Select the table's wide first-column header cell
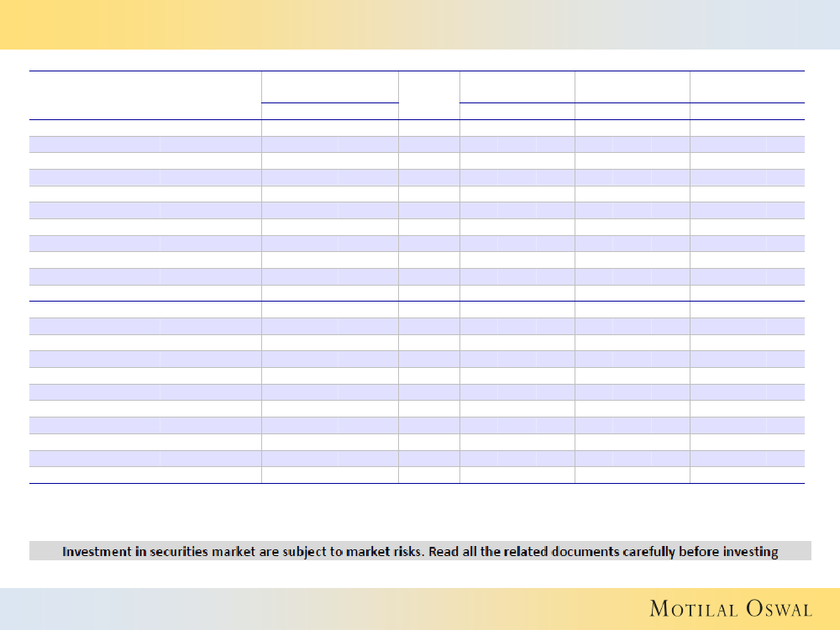This screenshot has height=630, width=840. [x=145, y=95]
